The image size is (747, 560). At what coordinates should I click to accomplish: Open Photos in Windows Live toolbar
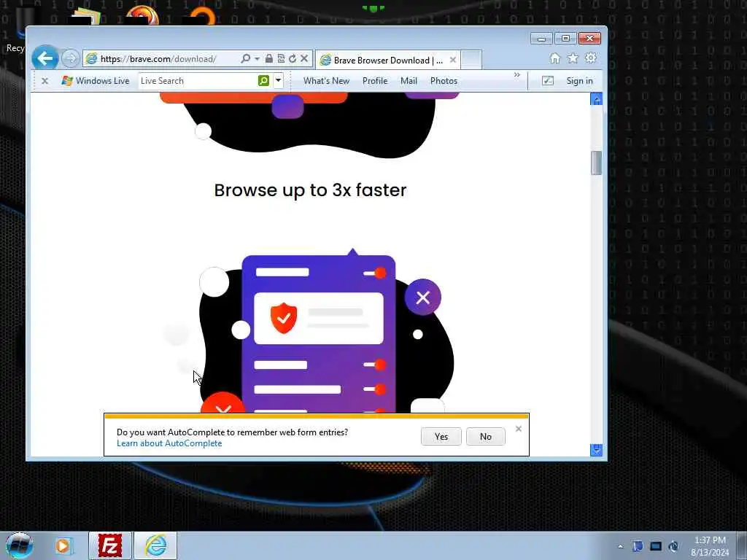point(444,81)
